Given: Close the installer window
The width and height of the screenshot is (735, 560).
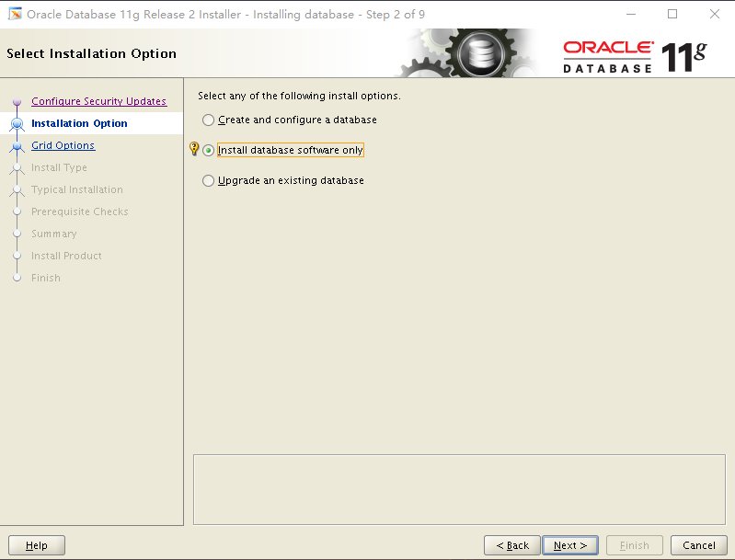Looking at the screenshot, I should (x=715, y=14).
